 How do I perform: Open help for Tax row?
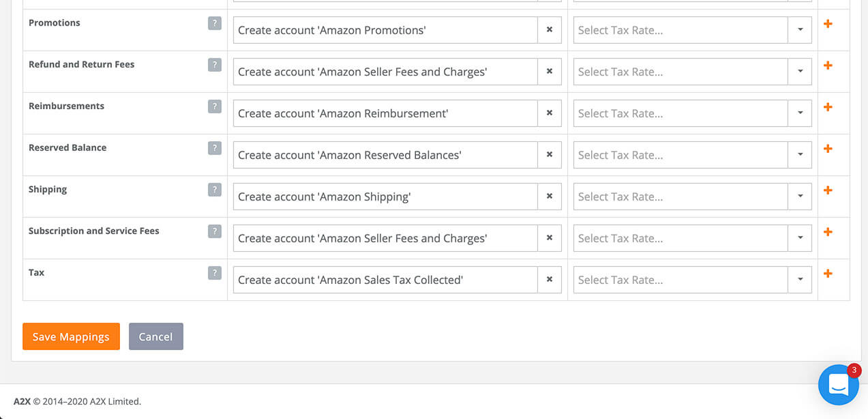pos(215,273)
